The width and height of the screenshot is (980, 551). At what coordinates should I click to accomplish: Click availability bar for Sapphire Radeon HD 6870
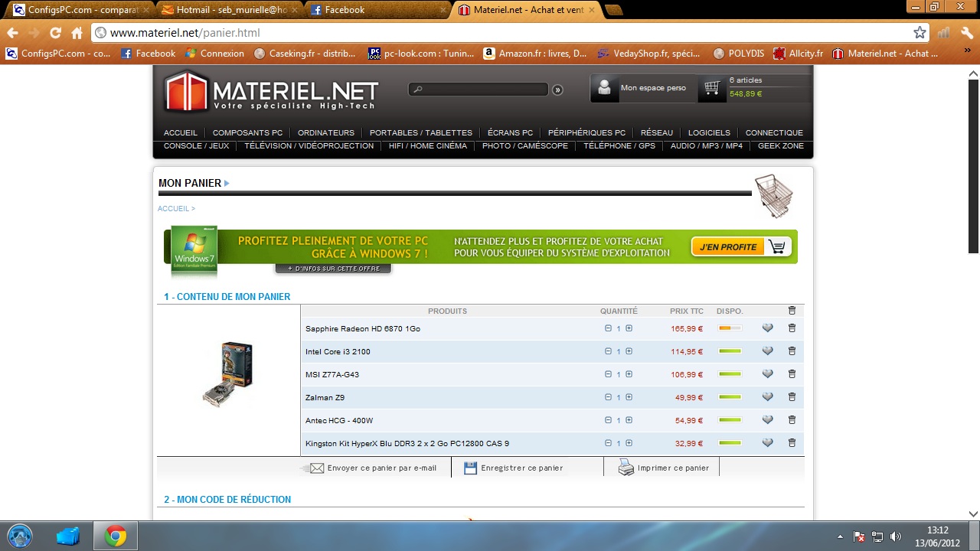(730, 328)
